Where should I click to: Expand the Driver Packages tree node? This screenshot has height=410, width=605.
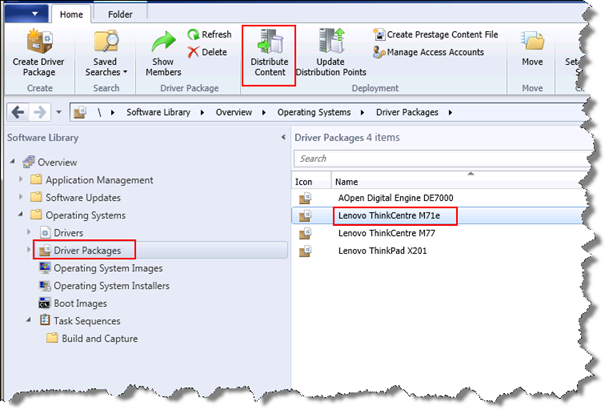29,250
